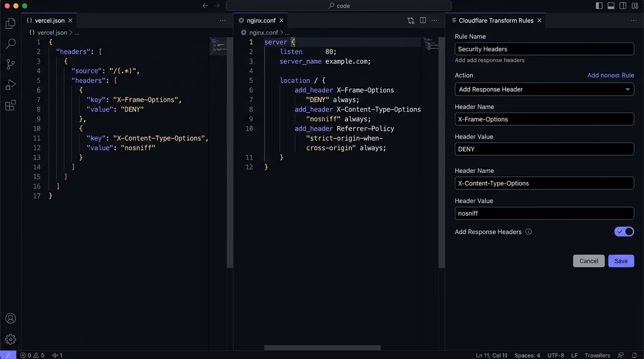Click the Ln 11, Col cursor position indicator
The image size is (644, 359).
491,355
